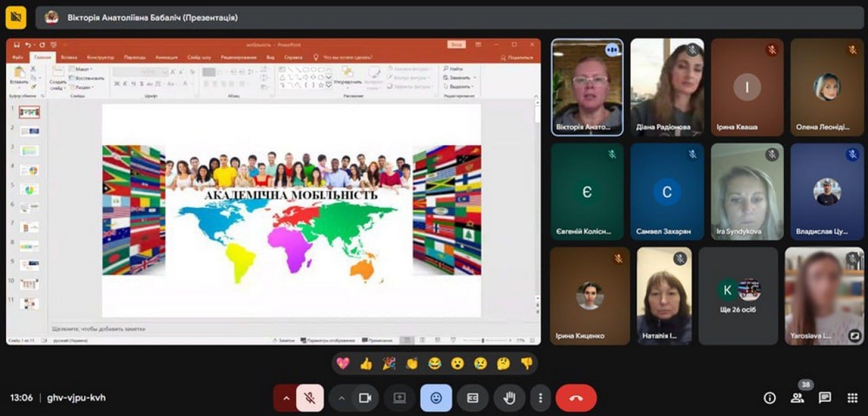Send the thumbs down reaction
868x416 pixels.
(x=526, y=363)
